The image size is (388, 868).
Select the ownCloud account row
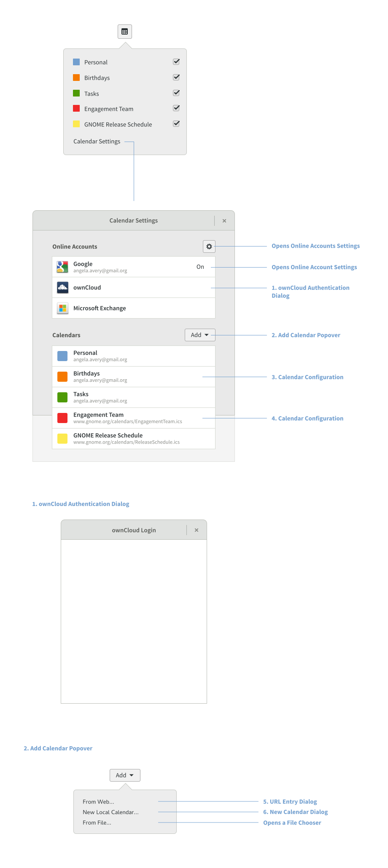click(134, 288)
